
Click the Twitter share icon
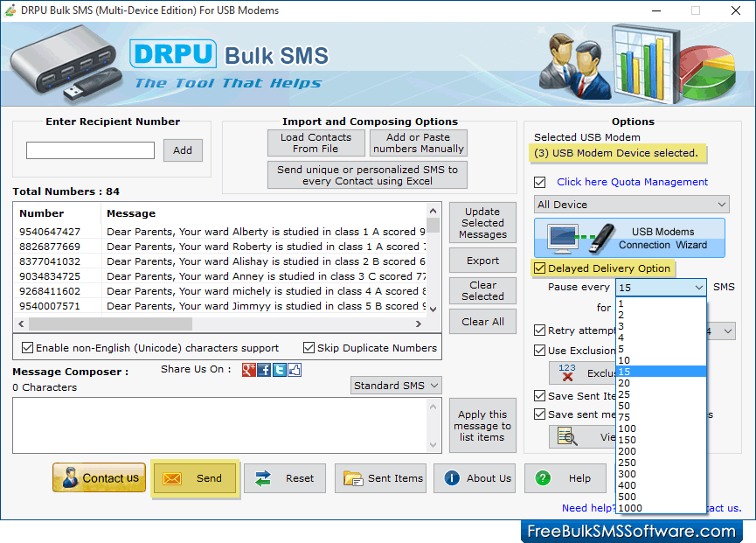279,370
